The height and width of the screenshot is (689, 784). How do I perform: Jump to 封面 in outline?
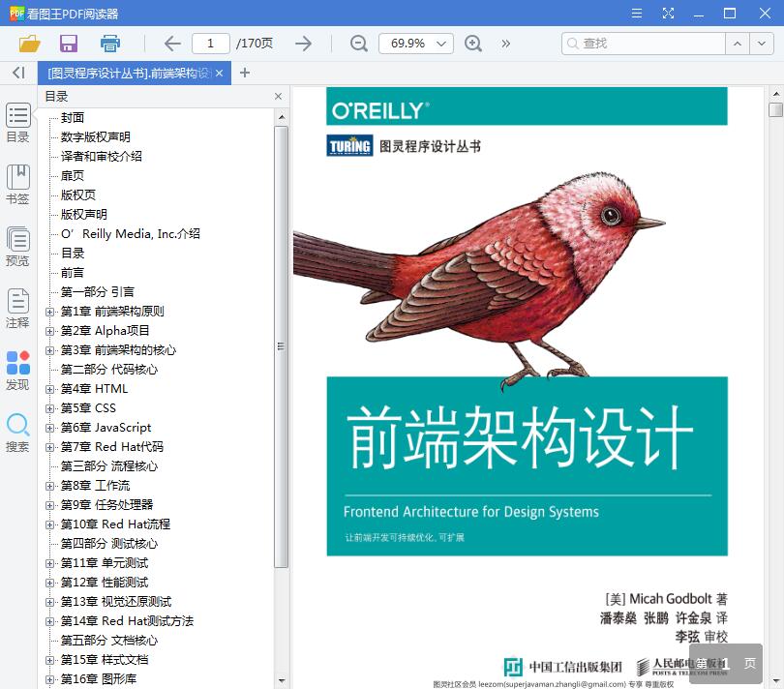click(73, 117)
